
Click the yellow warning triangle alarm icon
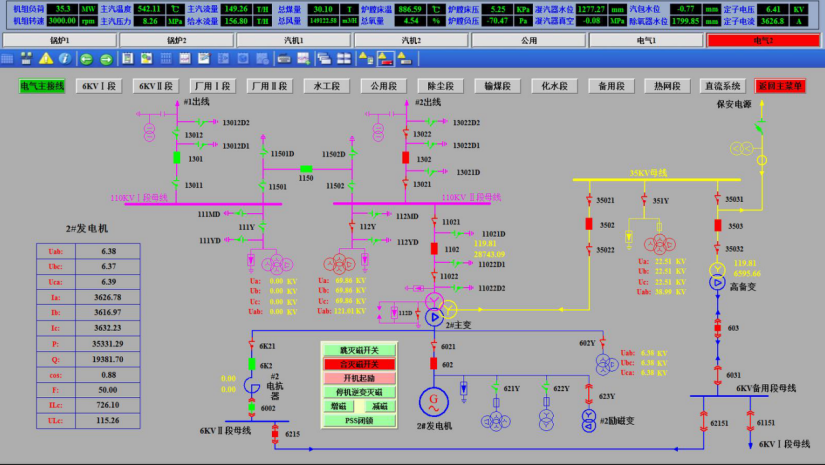point(47,59)
